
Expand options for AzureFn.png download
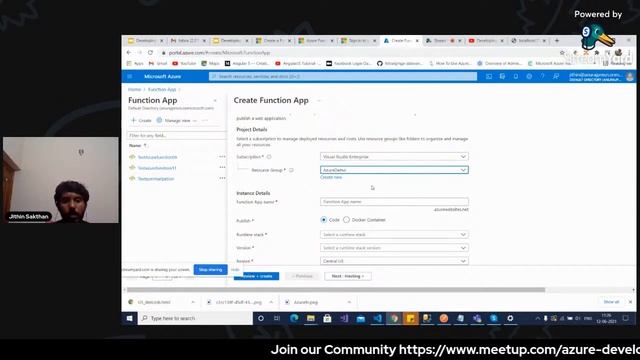[x=349, y=302]
